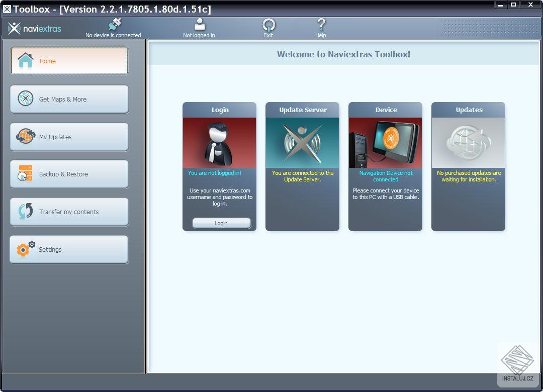Click the Update Server card
This screenshot has height=392, width=543.
[x=302, y=166]
